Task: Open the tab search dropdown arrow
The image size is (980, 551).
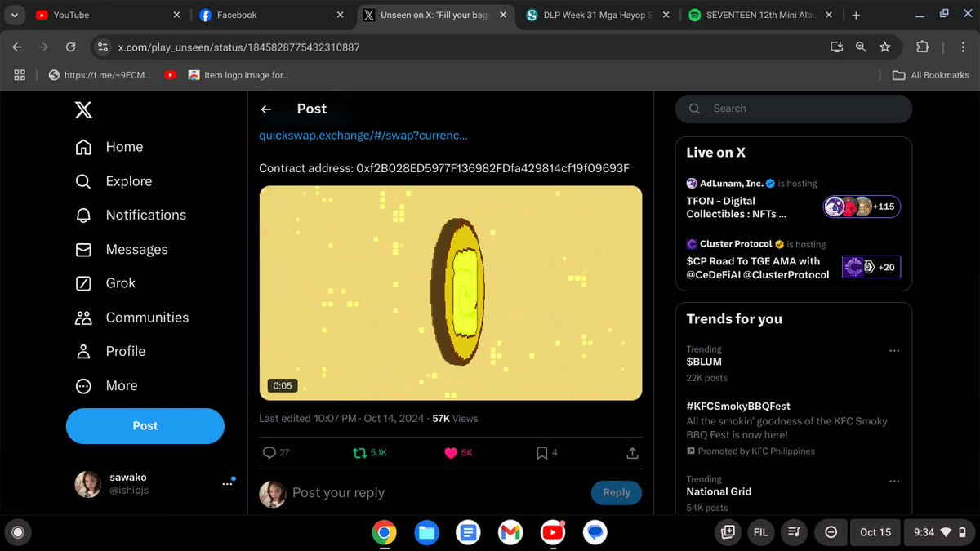Action: tap(15, 16)
